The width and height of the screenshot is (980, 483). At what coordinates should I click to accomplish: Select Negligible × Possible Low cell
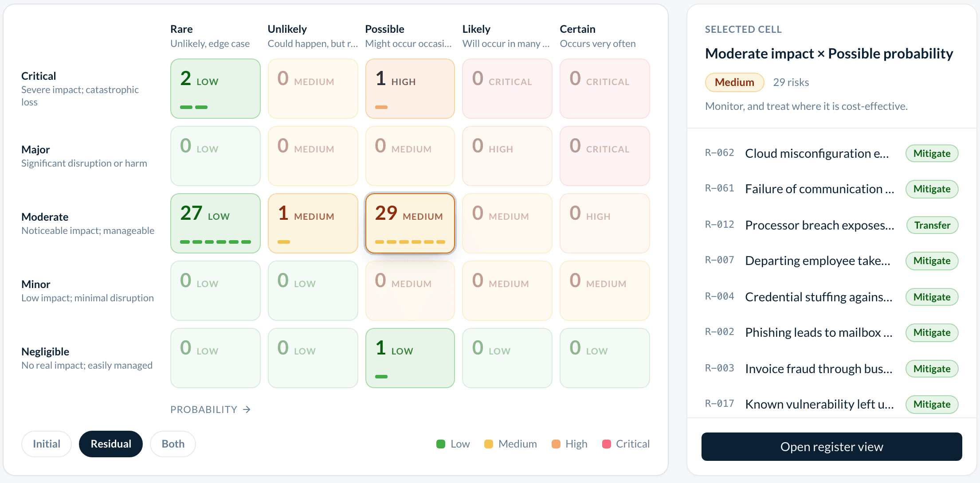[410, 358]
